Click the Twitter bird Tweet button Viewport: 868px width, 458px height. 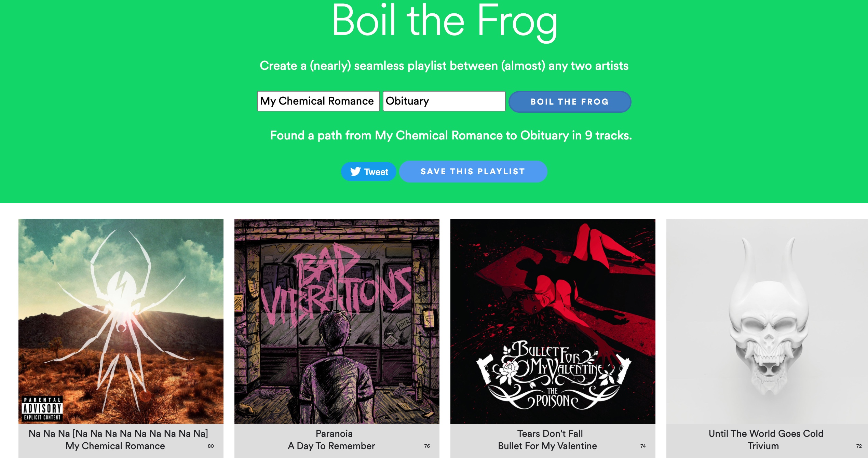[x=368, y=172]
